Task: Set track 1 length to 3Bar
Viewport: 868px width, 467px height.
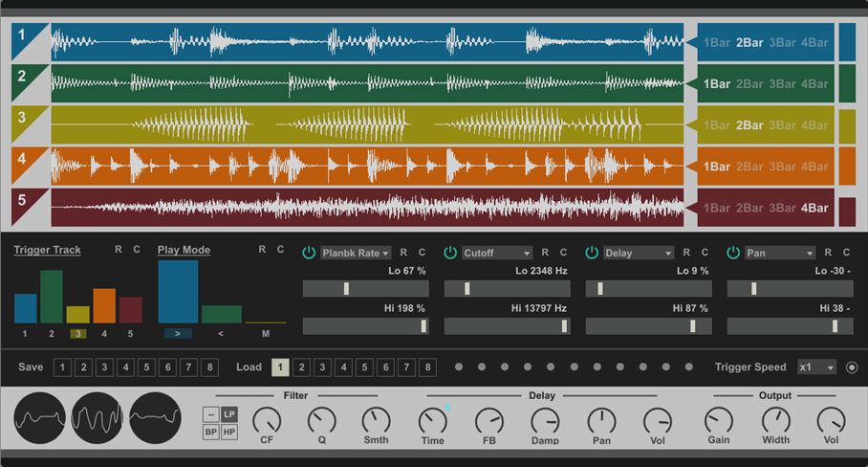Action: (x=782, y=42)
